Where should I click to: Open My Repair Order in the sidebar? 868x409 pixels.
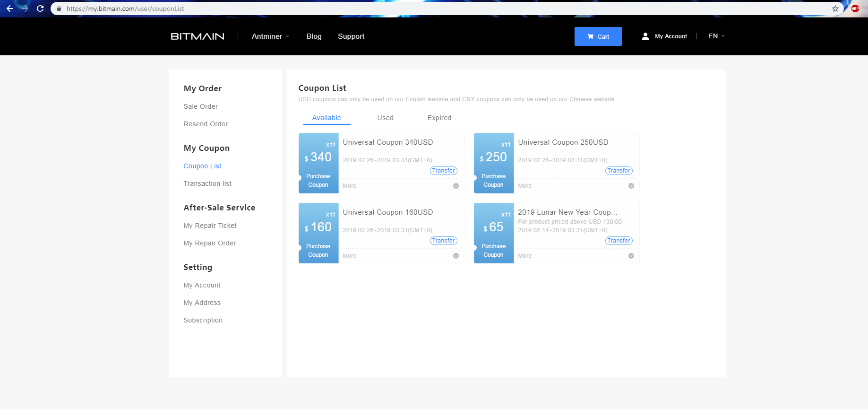point(210,243)
